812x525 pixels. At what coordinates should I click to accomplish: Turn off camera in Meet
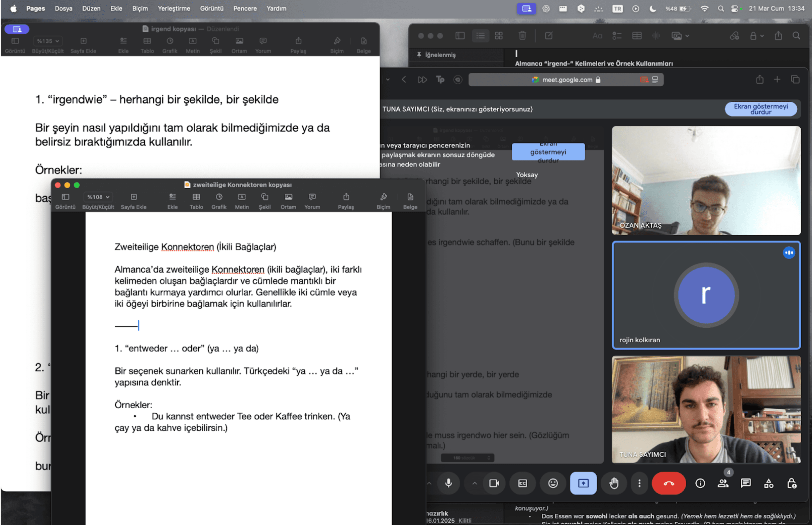point(494,483)
